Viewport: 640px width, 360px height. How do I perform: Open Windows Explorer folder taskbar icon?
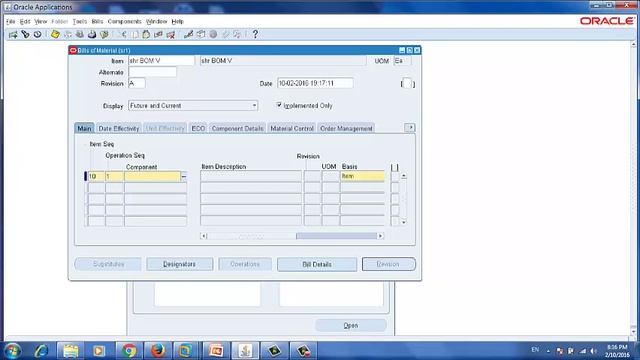click(70, 351)
